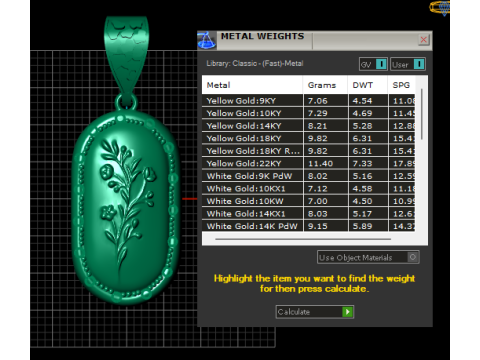This screenshot has height=360, width=480.
Task: Select the SPG column header
Action: [x=401, y=85]
